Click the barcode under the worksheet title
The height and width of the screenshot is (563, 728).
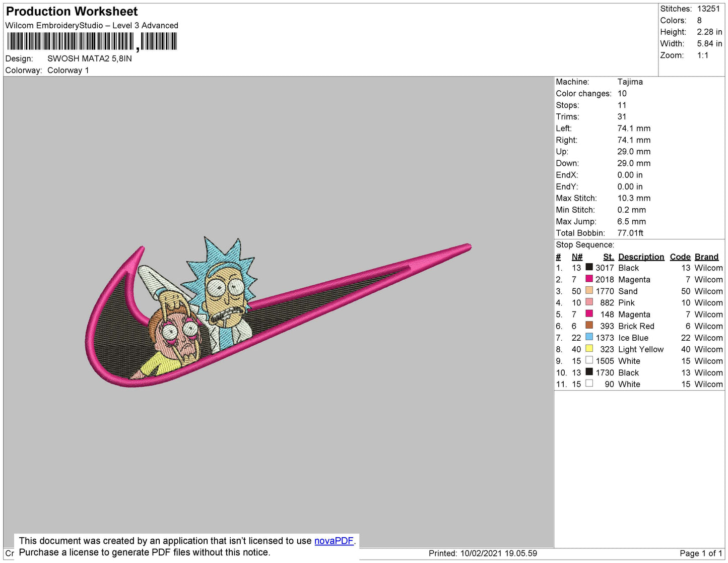click(x=92, y=41)
